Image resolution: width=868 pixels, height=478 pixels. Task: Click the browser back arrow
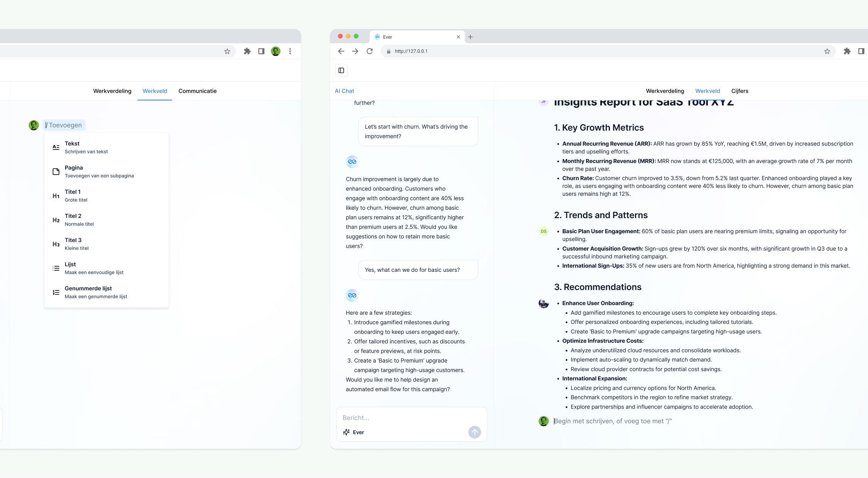341,51
